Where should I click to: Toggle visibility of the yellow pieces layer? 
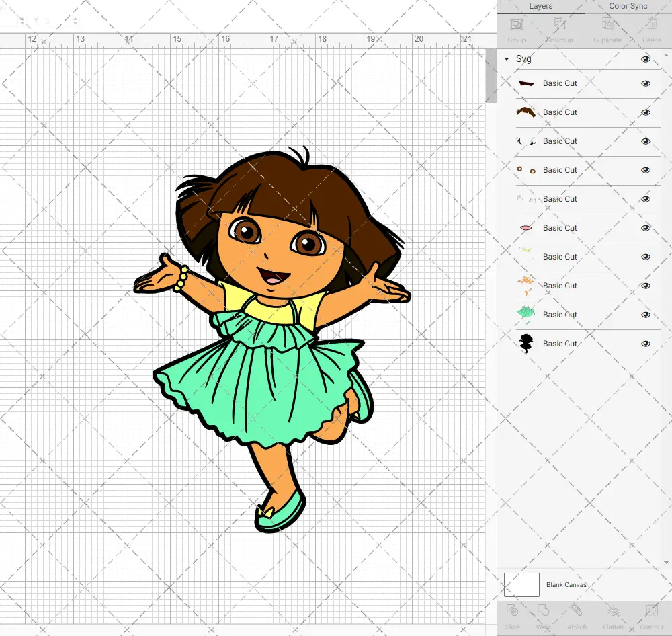[645, 257]
